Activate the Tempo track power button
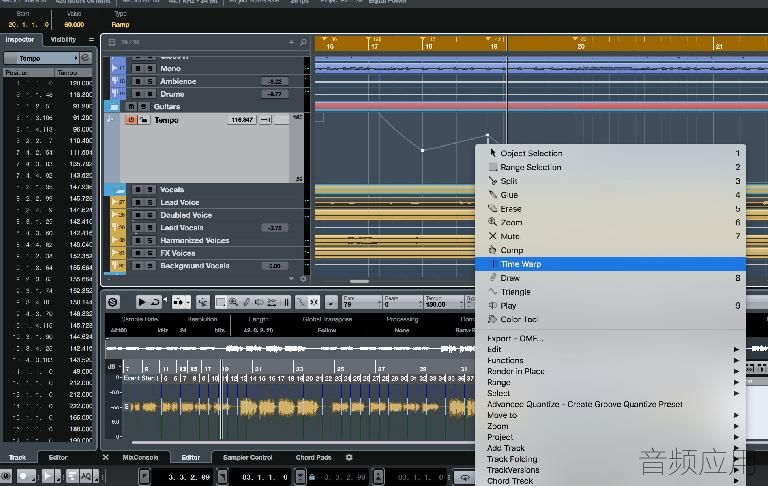The width and height of the screenshot is (768, 486). [x=131, y=120]
